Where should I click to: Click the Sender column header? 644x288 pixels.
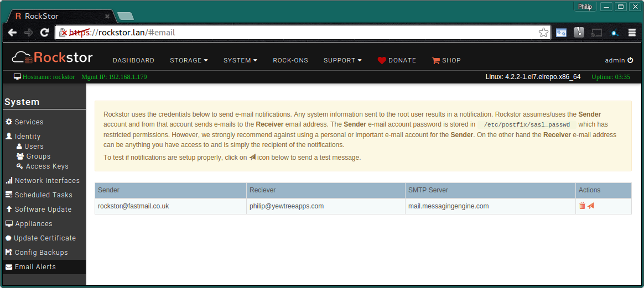(170, 190)
